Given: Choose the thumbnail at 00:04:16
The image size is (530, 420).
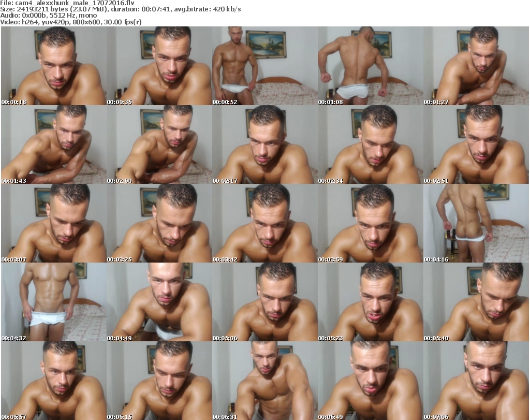Looking at the screenshot, I should [476, 224].
